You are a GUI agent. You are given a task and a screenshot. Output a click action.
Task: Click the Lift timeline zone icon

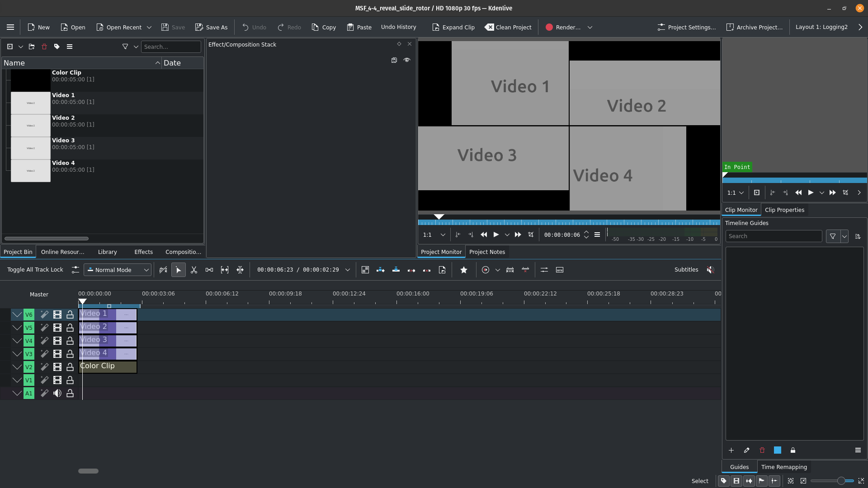(427, 270)
